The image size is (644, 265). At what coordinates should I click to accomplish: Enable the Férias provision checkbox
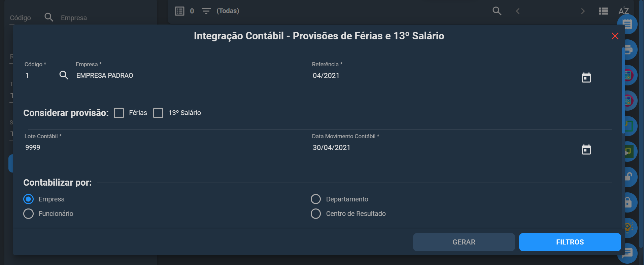tap(119, 113)
